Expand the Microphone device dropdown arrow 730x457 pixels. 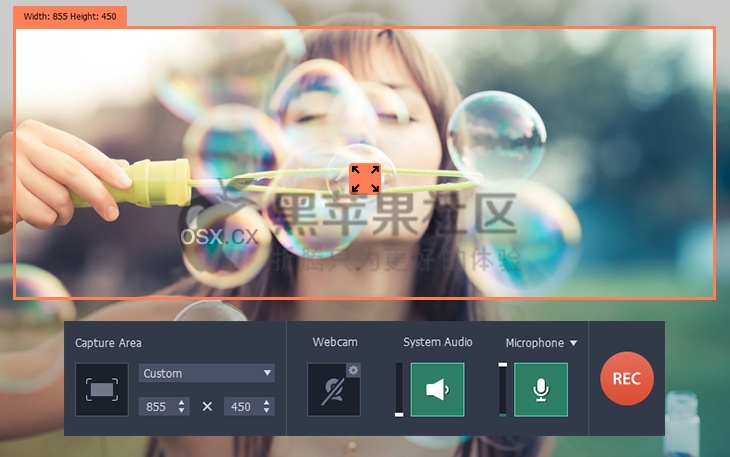coord(574,343)
